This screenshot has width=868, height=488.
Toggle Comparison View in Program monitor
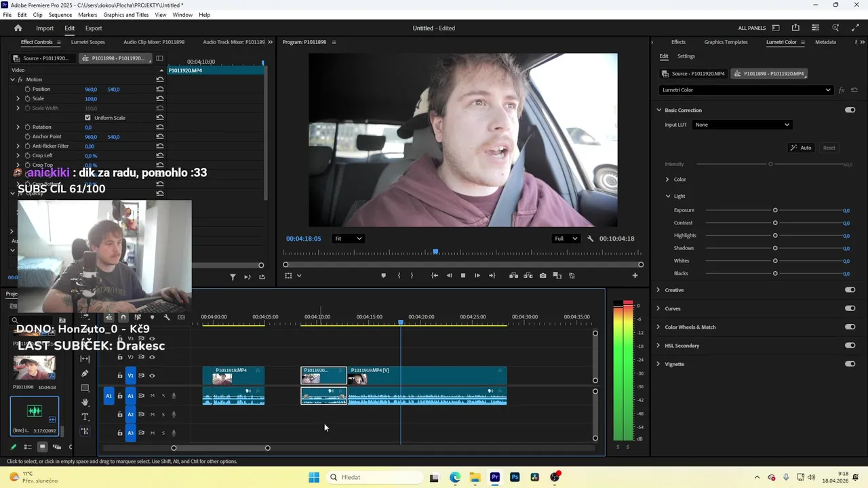557,275
